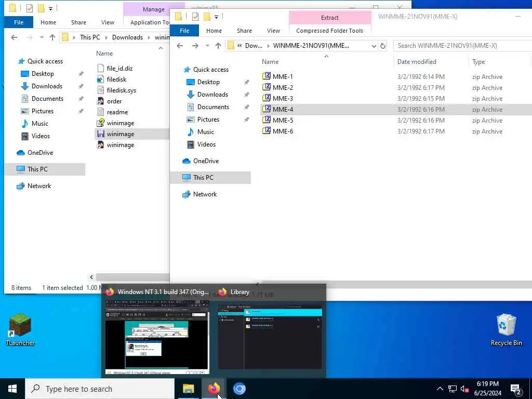Click Forward arrow in WINMME window
532x399 pixels.
click(x=195, y=46)
